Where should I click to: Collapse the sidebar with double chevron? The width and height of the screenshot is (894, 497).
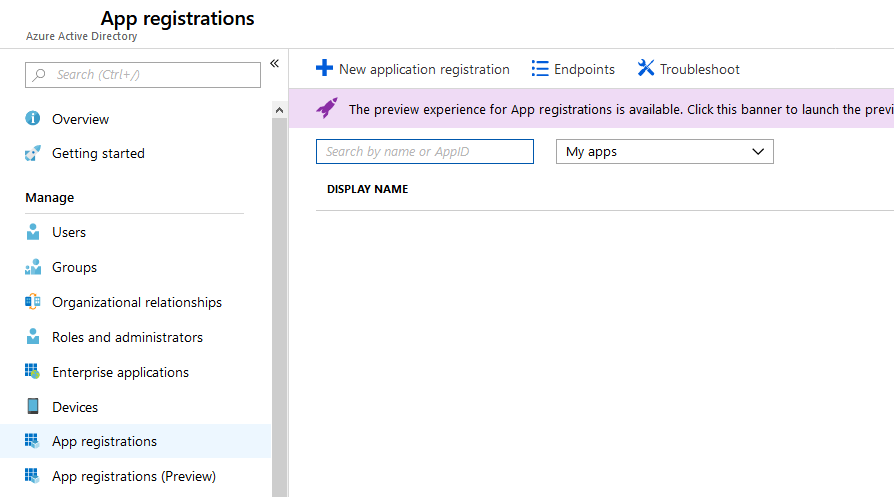point(274,64)
